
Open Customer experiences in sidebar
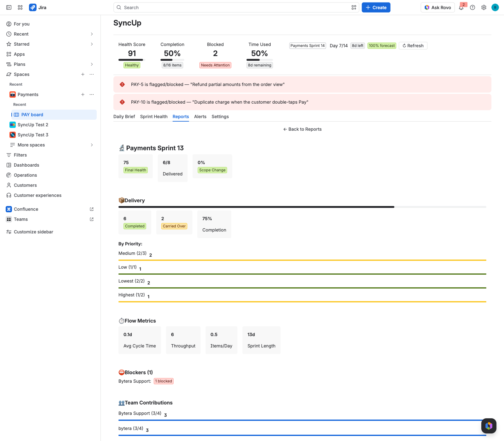coord(50,195)
